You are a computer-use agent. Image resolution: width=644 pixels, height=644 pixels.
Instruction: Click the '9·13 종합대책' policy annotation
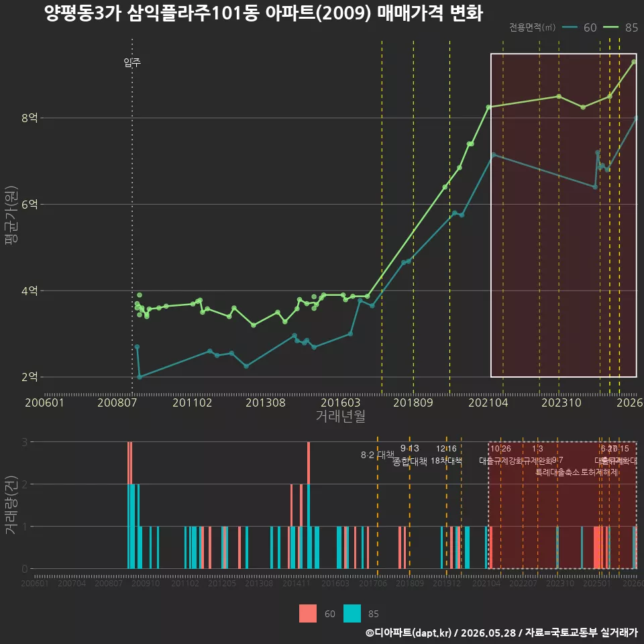[409, 455]
